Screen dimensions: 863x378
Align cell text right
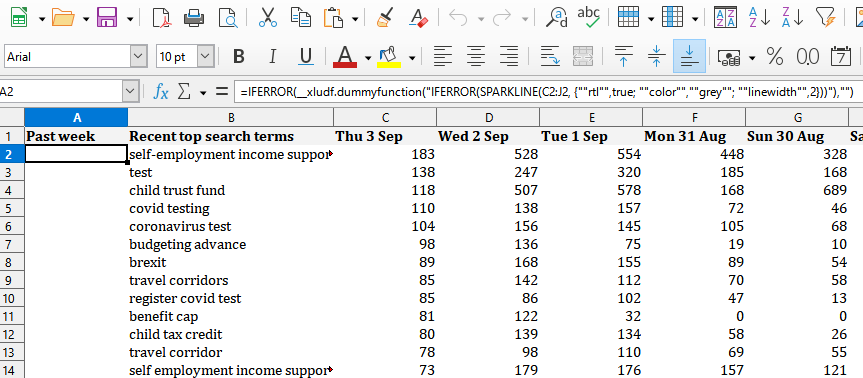[x=509, y=56]
